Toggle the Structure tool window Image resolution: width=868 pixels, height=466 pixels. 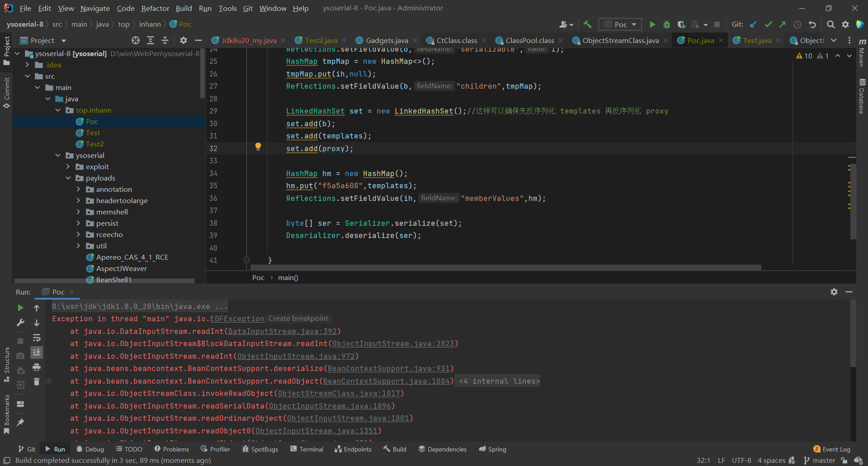(6, 365)
